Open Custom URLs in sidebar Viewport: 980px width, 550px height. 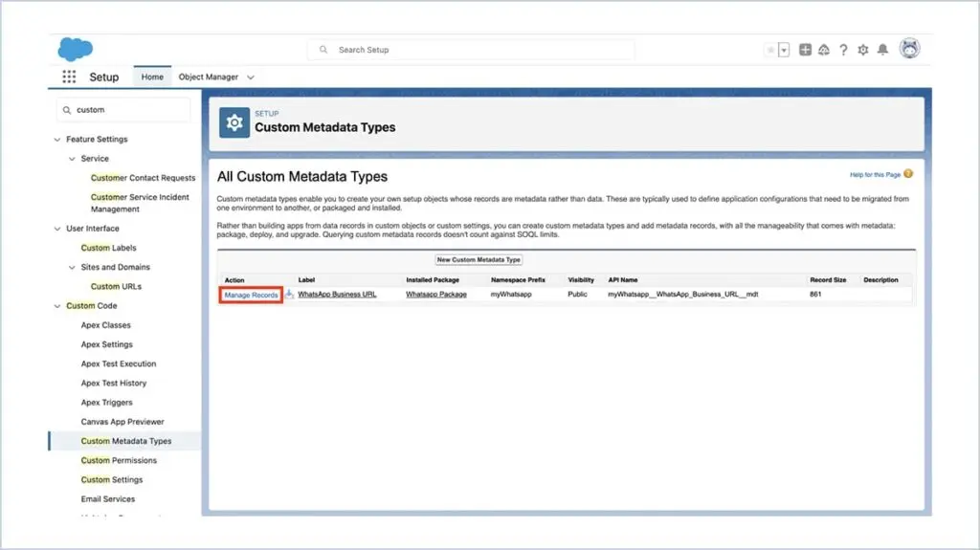[x=116, y=287]
